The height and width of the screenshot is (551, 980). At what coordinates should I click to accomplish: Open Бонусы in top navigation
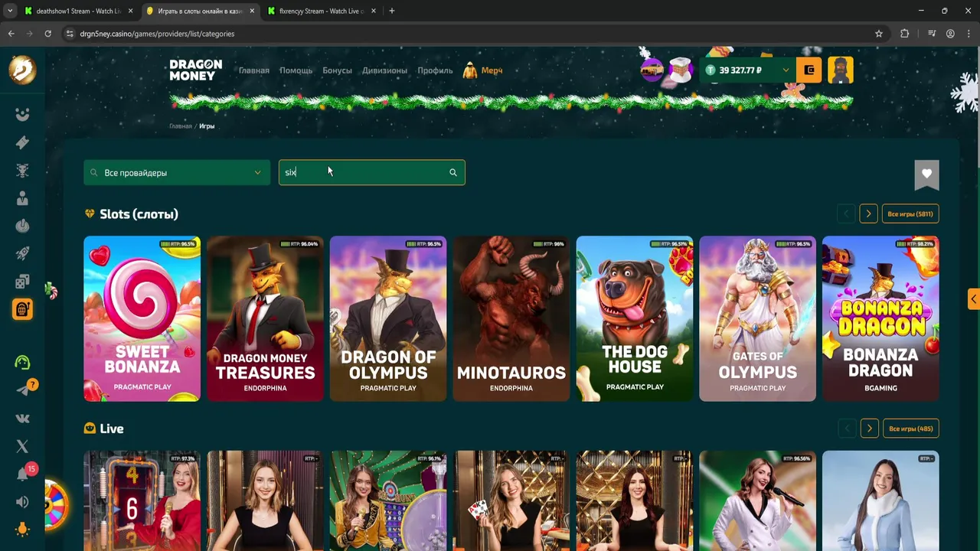click(x=337, y=70)
